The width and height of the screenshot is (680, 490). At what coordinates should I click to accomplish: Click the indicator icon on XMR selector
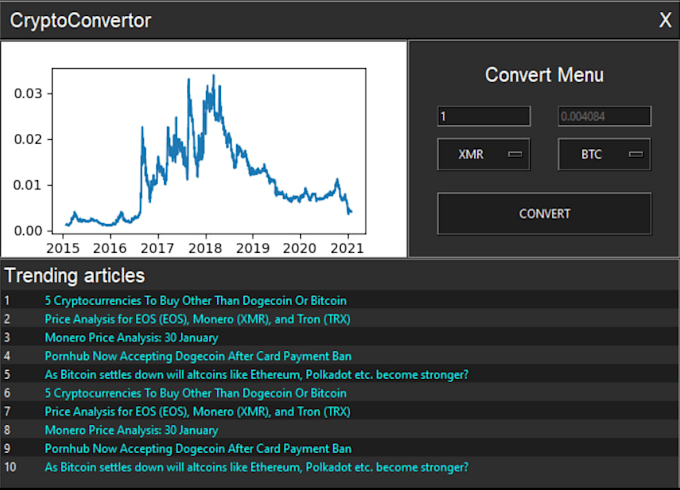[x=515, y=154]
